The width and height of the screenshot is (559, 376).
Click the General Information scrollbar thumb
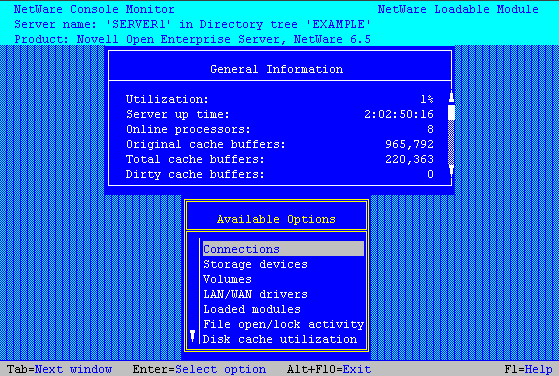451,112
